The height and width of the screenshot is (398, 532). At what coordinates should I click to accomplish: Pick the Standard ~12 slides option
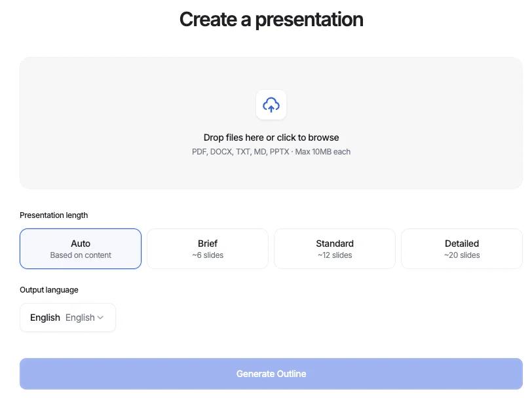coord(334,249)
